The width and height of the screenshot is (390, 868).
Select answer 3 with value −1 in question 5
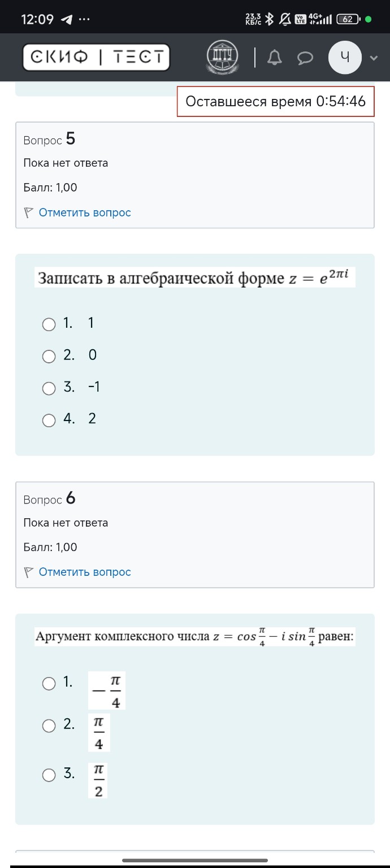click(49, 388)
